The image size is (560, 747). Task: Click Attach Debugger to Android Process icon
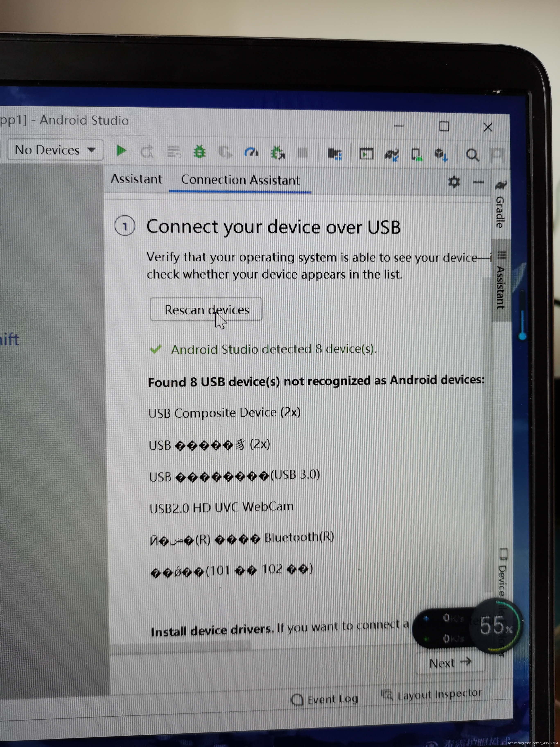(278, 153)
